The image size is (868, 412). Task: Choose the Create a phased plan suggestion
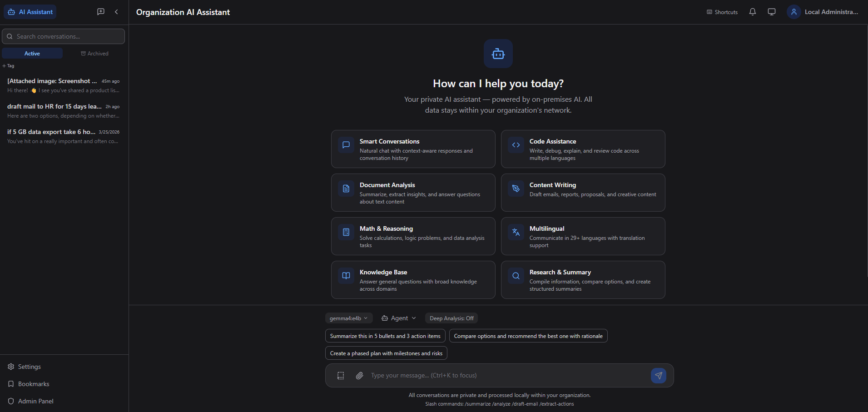coord(386,353)
